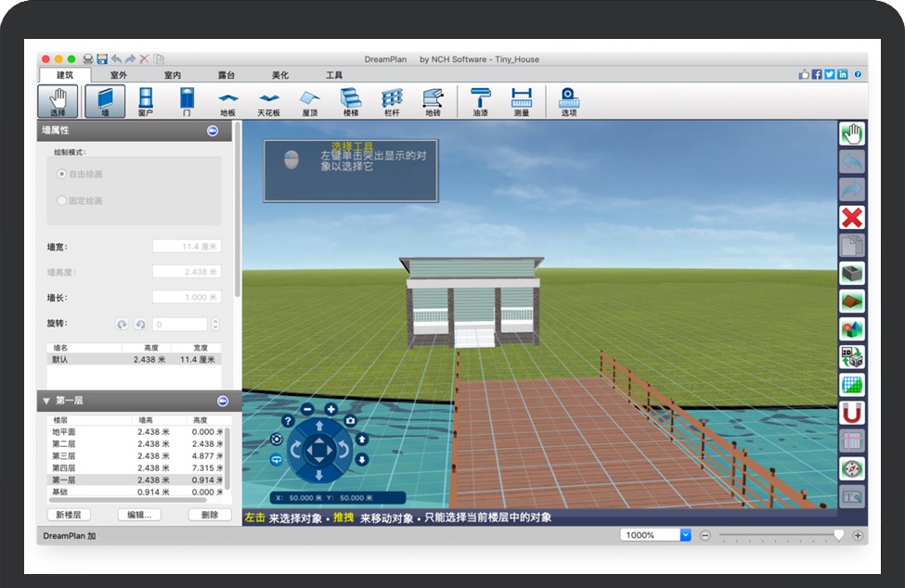
Task: Select the 自由绘画 radio button
Action: (62, 173)
